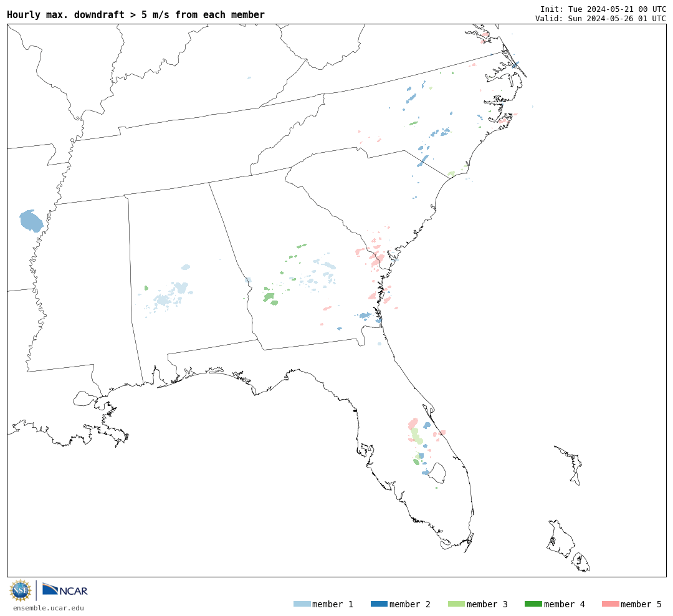The height and width of the screenshot is (616, 673).
Task: Click the member 4 legend color swatch
Action: [533, 604]
